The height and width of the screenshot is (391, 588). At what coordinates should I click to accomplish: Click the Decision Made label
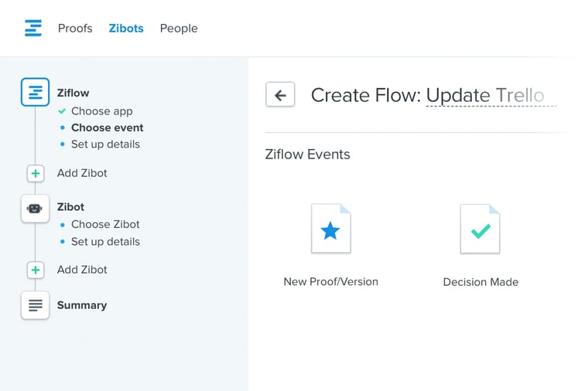click(x=480, y=282)
